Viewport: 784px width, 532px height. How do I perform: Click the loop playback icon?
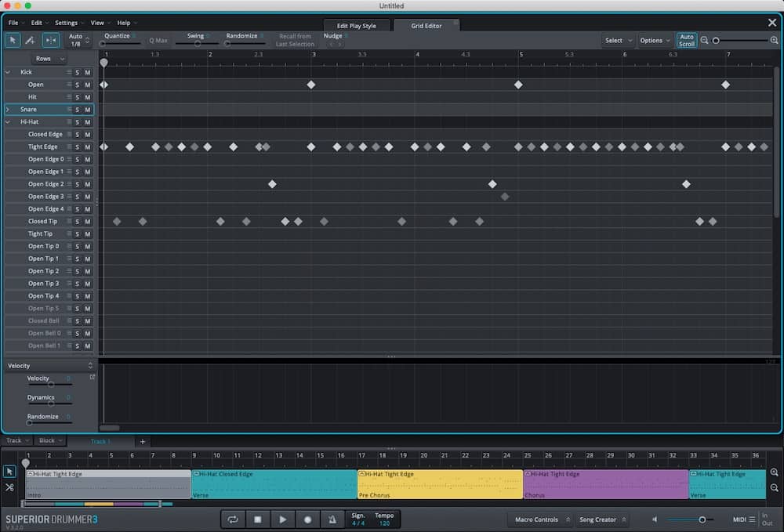[233, 519]
